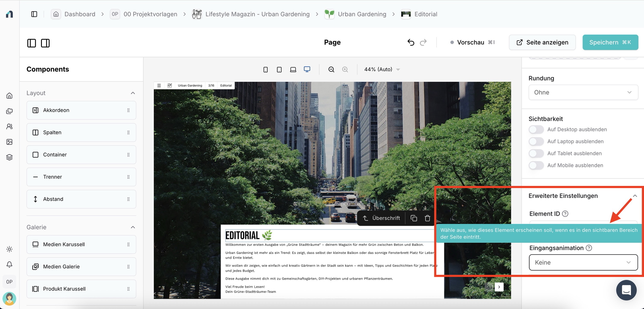Screen dimensions: 644x309
Task: Toggle the left panel layout icon
Action: tap(32, 43)
